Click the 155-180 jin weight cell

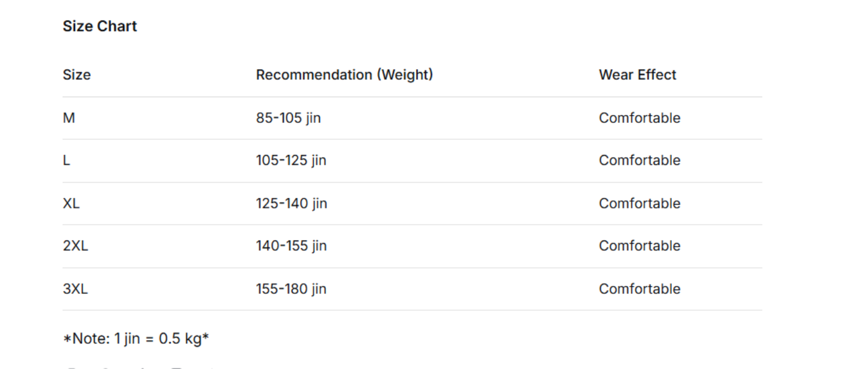[x=291, y=289]
